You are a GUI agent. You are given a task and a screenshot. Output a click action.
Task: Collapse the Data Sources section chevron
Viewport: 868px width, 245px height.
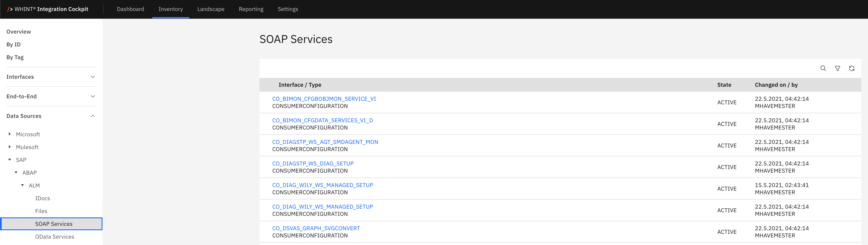pos(93,116)
